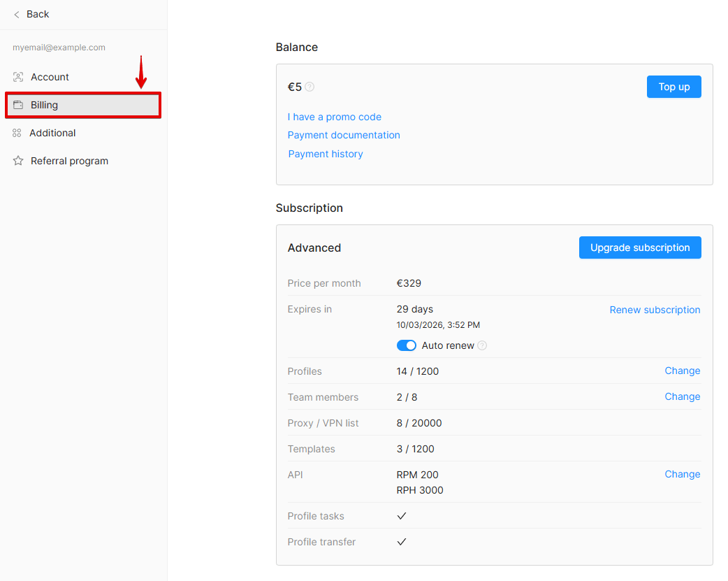Click the '29 days' expiry value

pos(414,310)
